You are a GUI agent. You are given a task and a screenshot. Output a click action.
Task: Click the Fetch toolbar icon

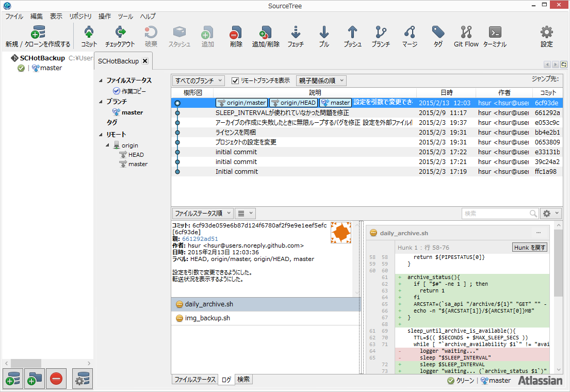(x=296, y=36)
